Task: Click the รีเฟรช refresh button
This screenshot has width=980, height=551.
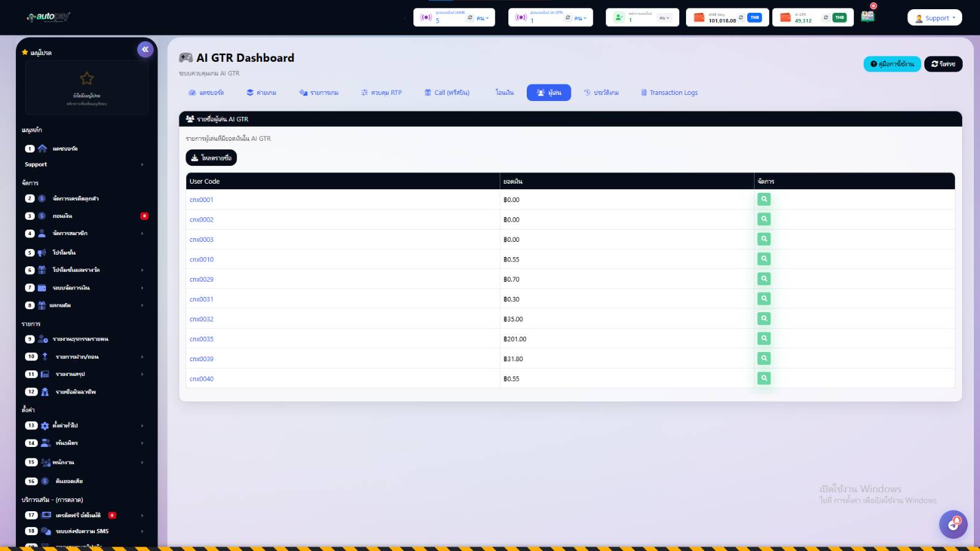Action: tap(943, 64)
